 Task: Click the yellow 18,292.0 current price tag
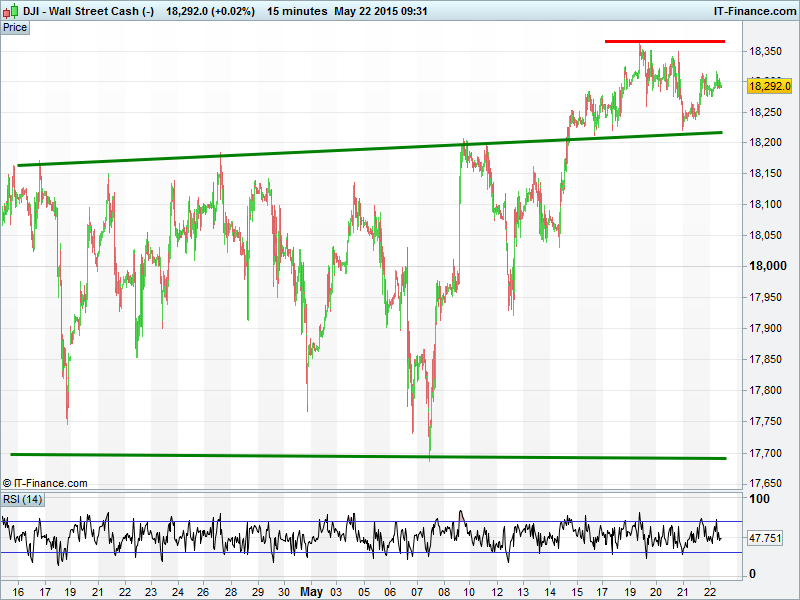click(770, 86)
